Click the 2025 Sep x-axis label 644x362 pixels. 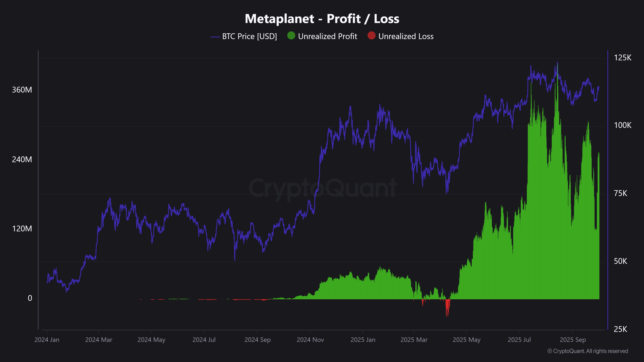(573, 340)
